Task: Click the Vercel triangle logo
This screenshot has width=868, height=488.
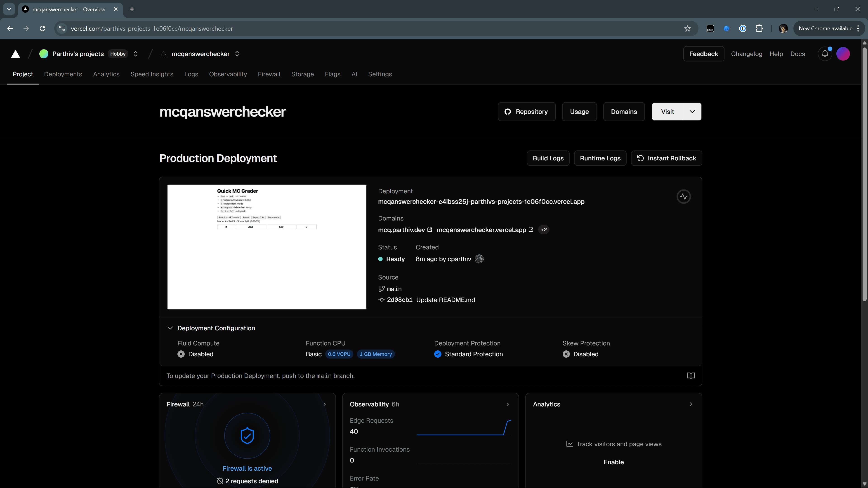Action: coord(16,54)
